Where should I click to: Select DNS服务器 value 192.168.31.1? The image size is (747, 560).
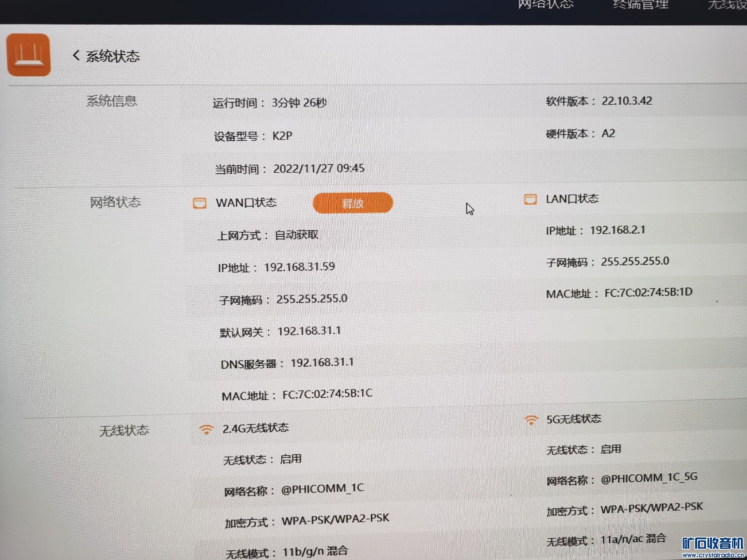point(322,362)
